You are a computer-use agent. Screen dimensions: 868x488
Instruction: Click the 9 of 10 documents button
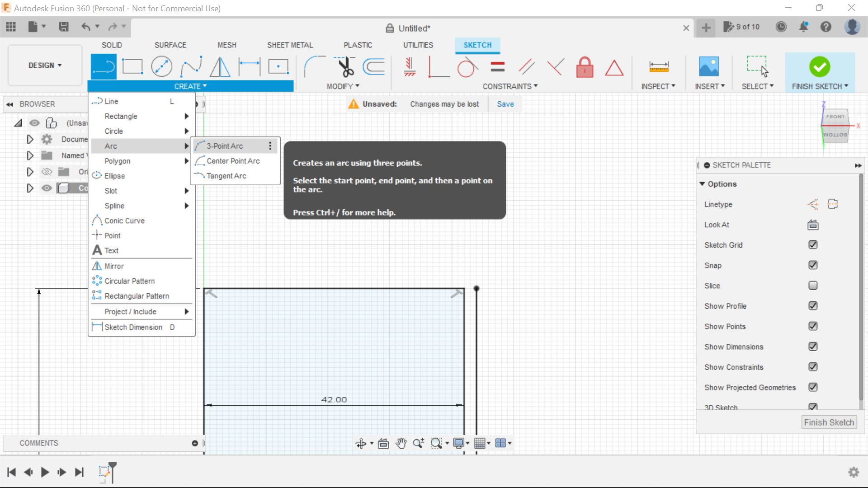[x=742, y=27]
